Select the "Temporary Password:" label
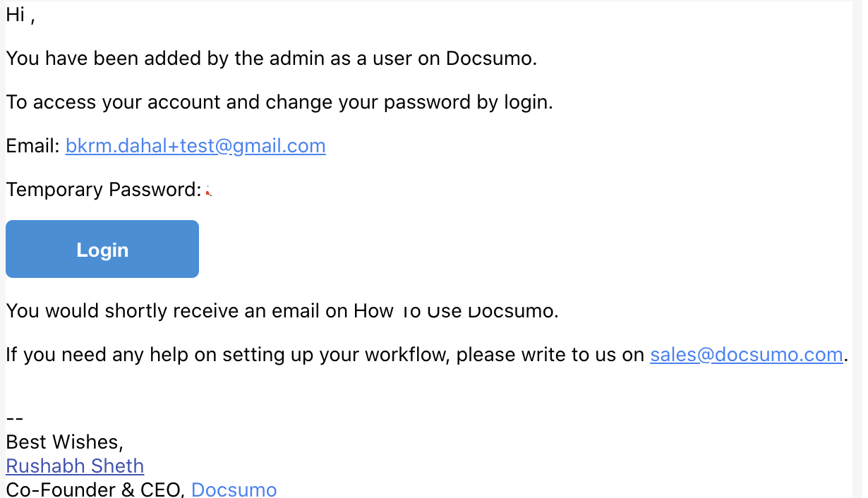 click(x=104, y=190)
